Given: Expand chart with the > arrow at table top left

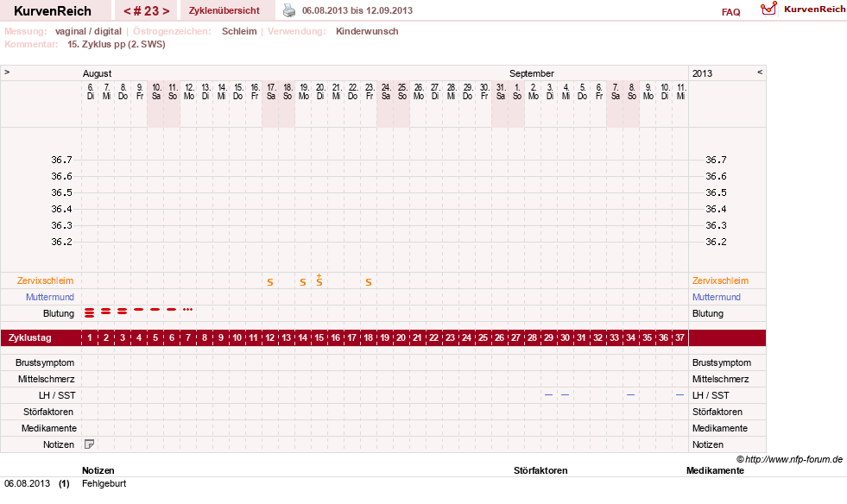Looking at the screenshot, I should [x=7, y=72].
